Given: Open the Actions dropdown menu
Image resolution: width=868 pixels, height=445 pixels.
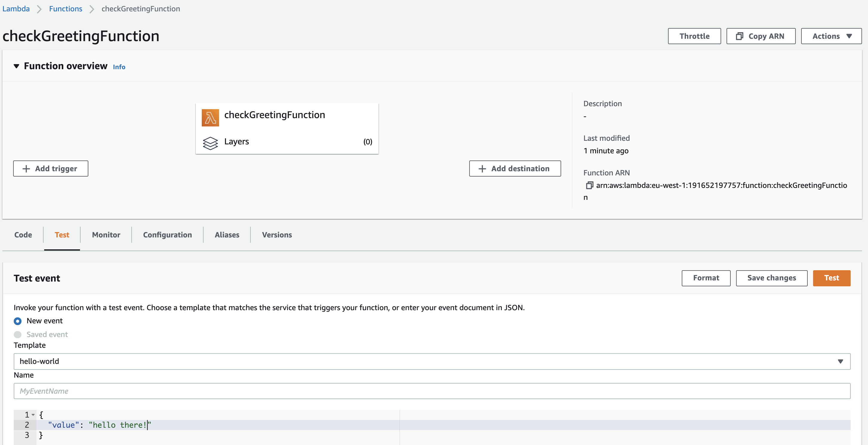Looking at the screenshot, I should (831, 36).
